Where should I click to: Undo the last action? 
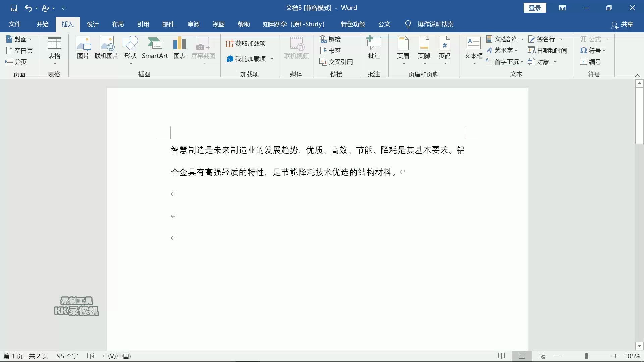coord(28,8)
